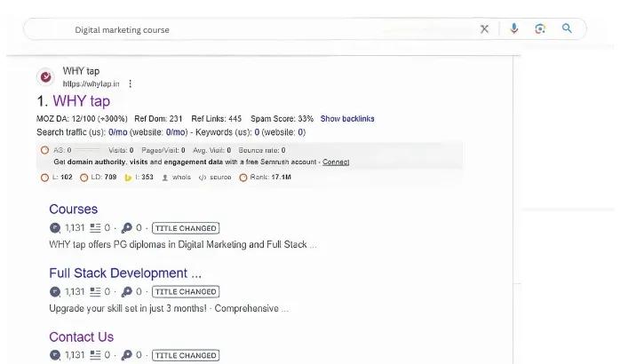Open the WHY tap result title
This screenshot has height=364, width=644.
coord(82,101)
